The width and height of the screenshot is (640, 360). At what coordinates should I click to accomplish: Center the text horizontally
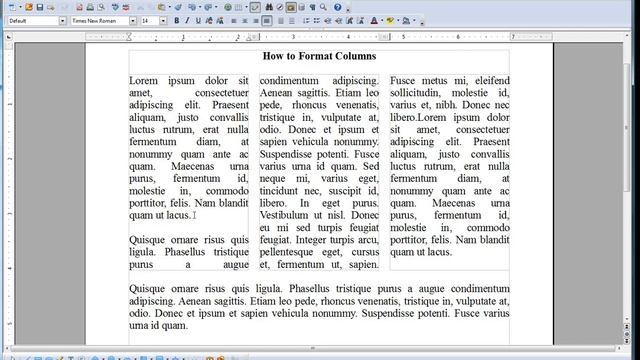(245, 21)
